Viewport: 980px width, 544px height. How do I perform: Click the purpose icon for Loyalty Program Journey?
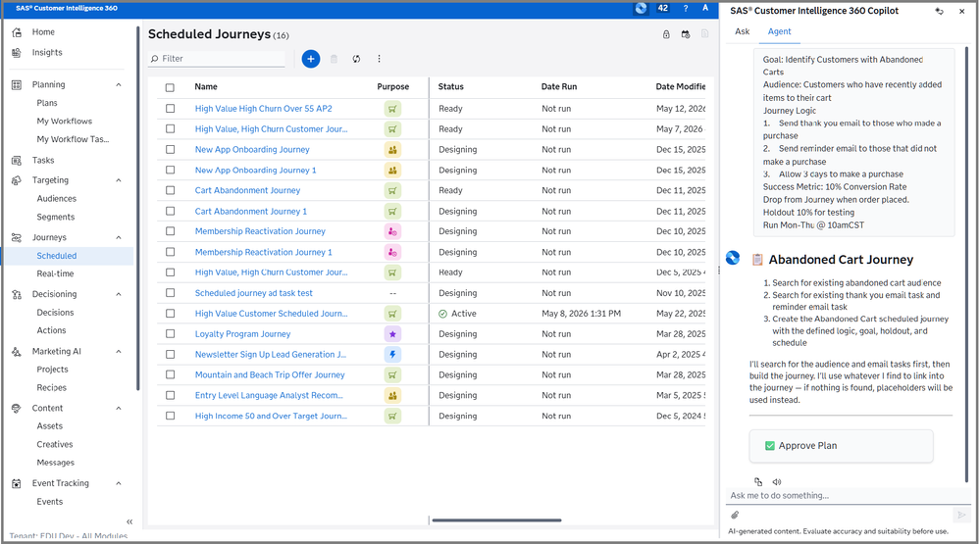point(392,334)
